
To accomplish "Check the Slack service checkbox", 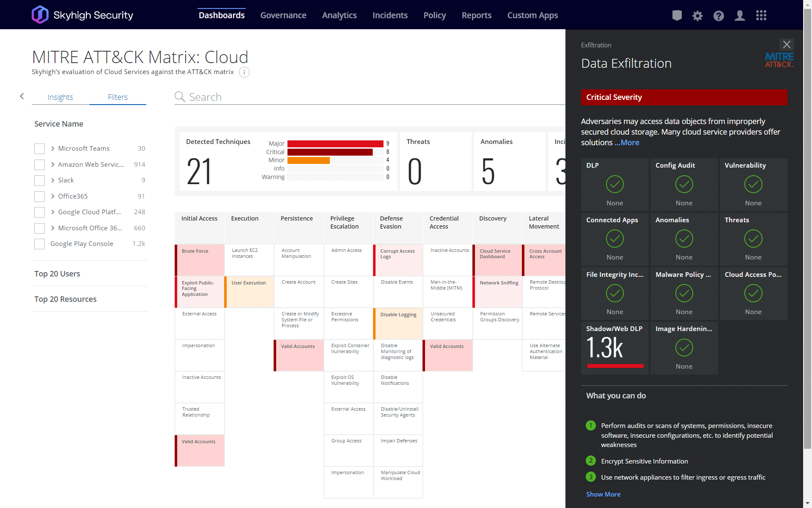I will click(39, 180).
